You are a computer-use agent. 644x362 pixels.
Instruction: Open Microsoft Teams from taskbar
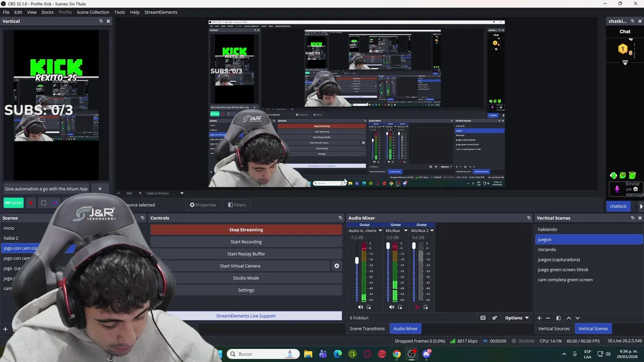click(x=323, y=354)
